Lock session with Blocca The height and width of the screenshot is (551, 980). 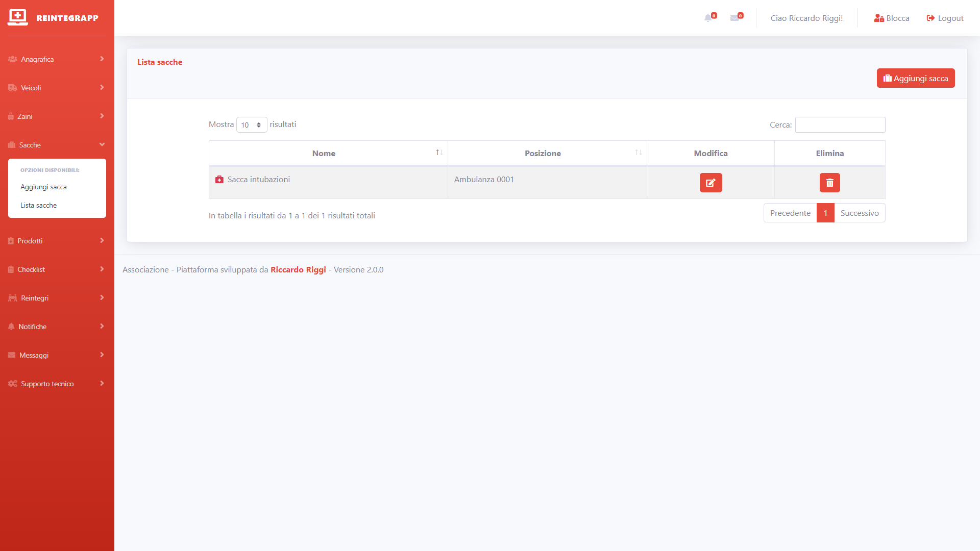point(892,18)
